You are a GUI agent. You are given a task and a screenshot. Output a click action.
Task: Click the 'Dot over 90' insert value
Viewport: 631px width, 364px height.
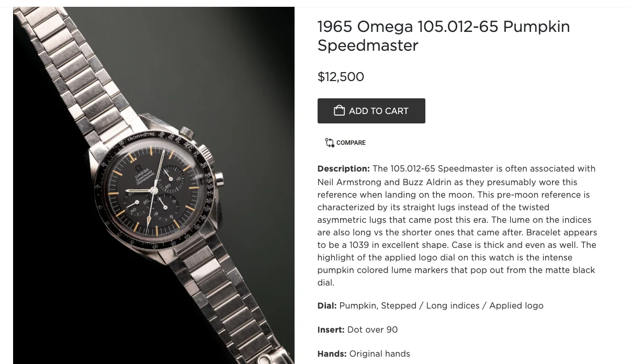tap(372, 329)
